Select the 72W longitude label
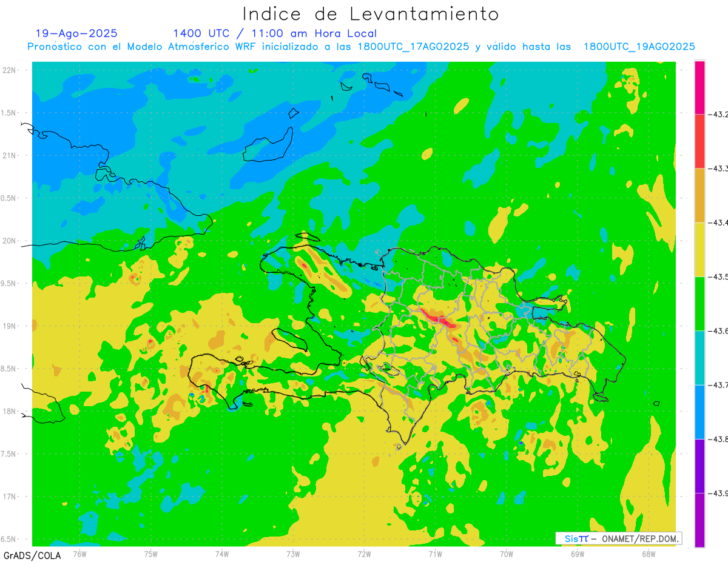Screen dimensions: 728x562 (x=364, y=554)
